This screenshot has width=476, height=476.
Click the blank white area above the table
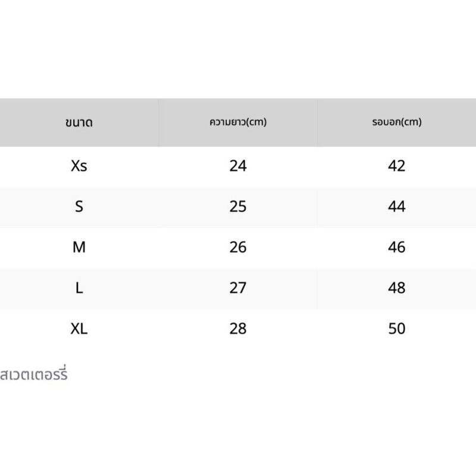[x=238, y=48]
